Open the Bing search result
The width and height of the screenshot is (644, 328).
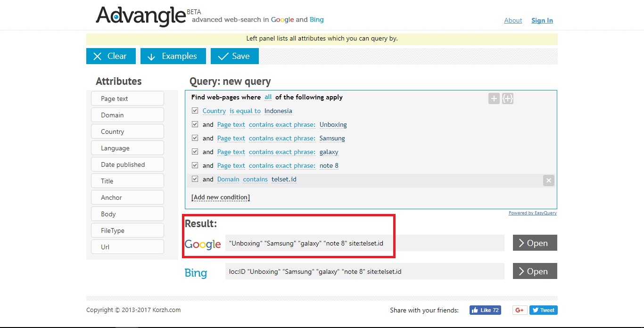[x=535, y=271]
